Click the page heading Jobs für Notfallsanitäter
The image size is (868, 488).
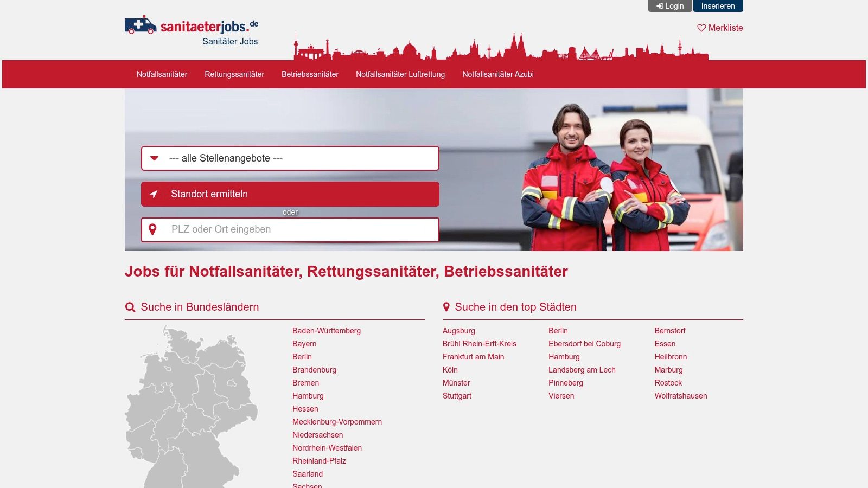pyautogui.click(x=346, y=271)
